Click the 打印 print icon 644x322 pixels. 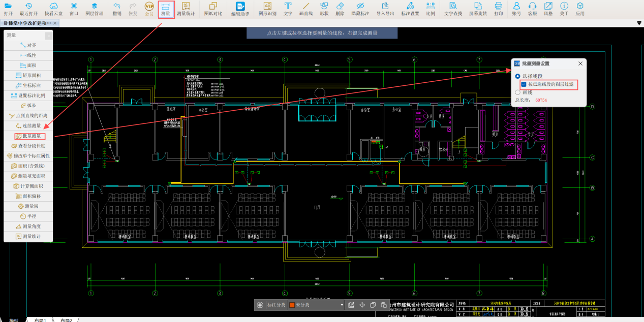[499, 9]
